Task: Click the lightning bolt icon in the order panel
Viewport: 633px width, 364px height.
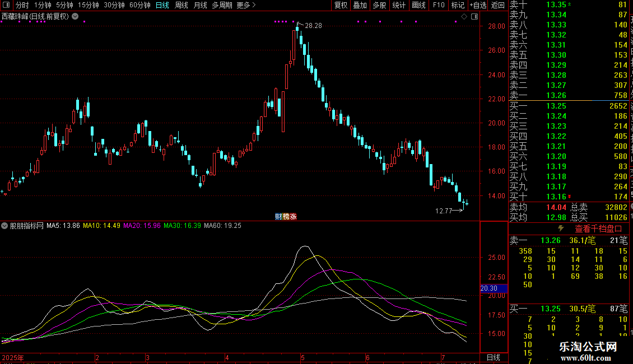Action: point(561,228)
